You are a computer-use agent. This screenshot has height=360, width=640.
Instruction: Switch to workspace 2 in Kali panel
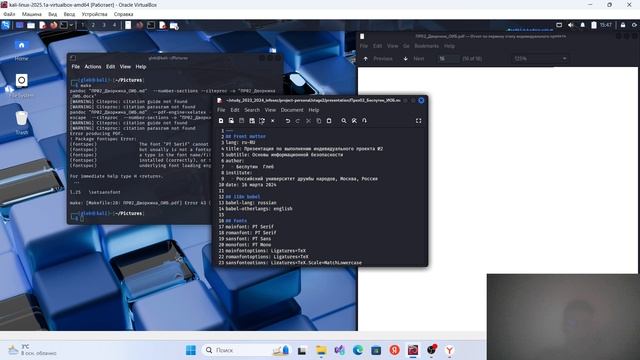93,25
